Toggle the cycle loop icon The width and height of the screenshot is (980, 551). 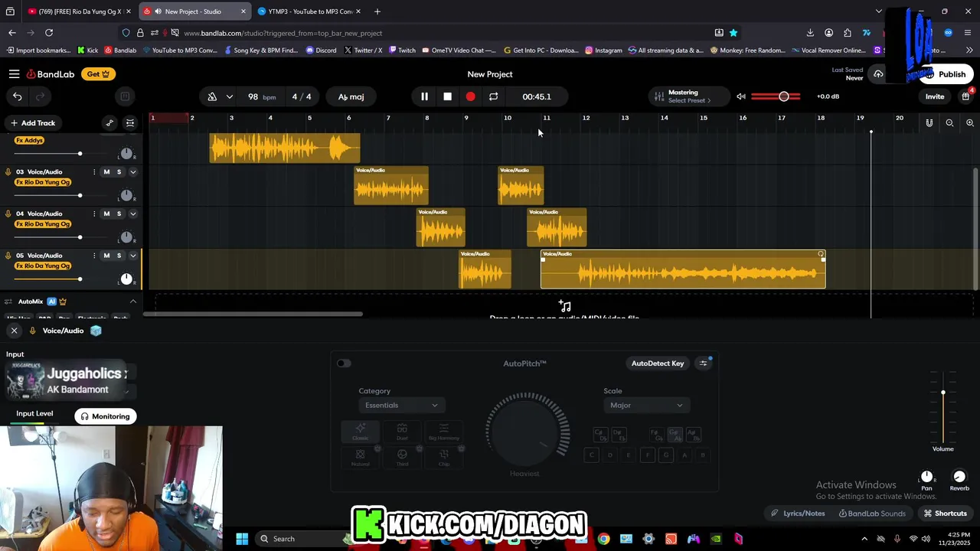[493, 96]
